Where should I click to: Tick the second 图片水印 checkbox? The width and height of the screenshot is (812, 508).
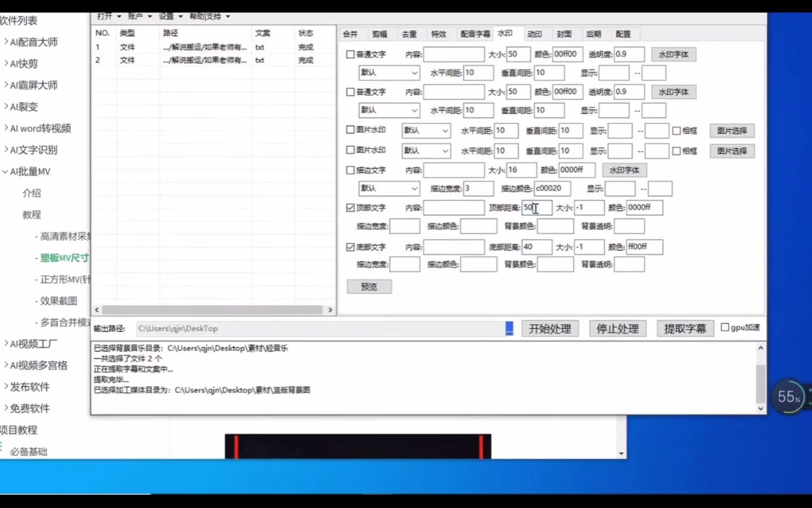[351, 150]
